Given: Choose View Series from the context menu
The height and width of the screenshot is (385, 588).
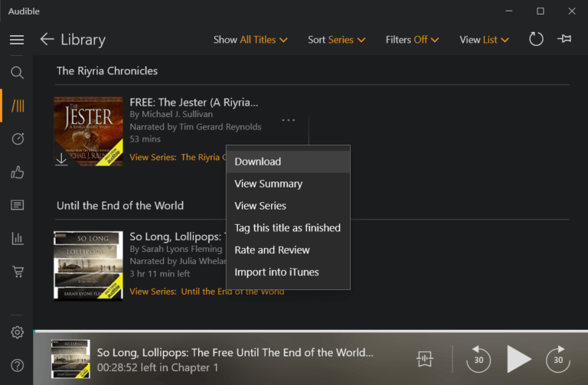Looking at the screenshot, I should click(288, 206).
